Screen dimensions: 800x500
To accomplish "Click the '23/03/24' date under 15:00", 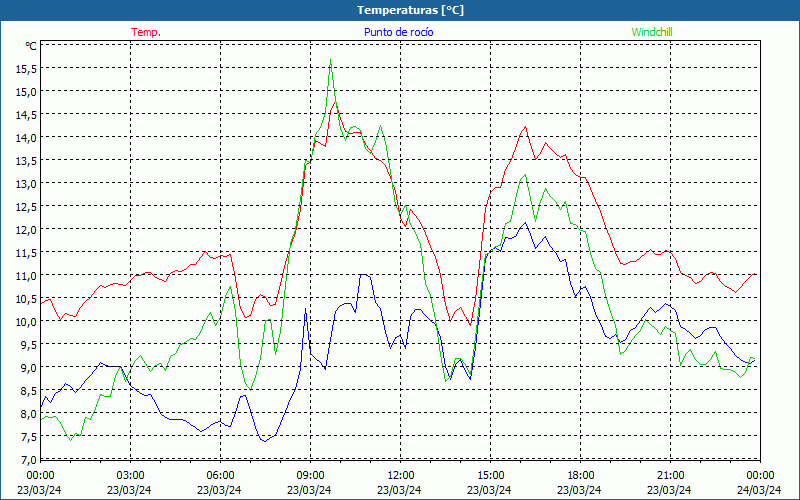I will tap(489, 490).
